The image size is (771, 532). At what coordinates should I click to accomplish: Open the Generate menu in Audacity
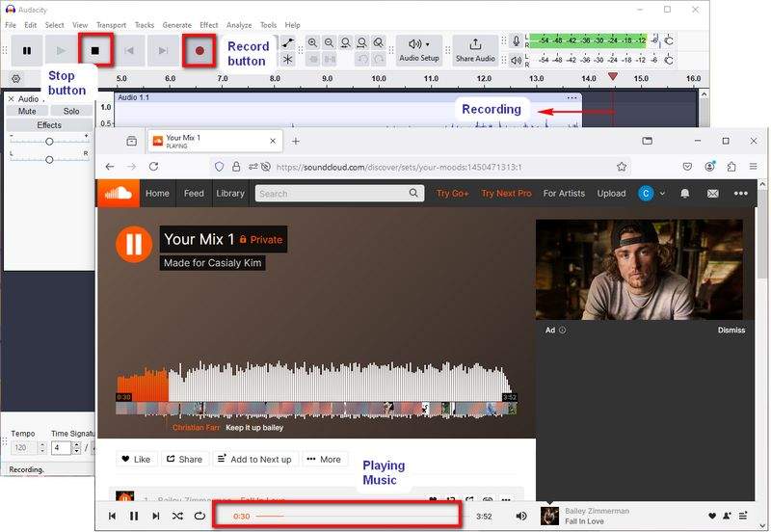pos(177,25)
